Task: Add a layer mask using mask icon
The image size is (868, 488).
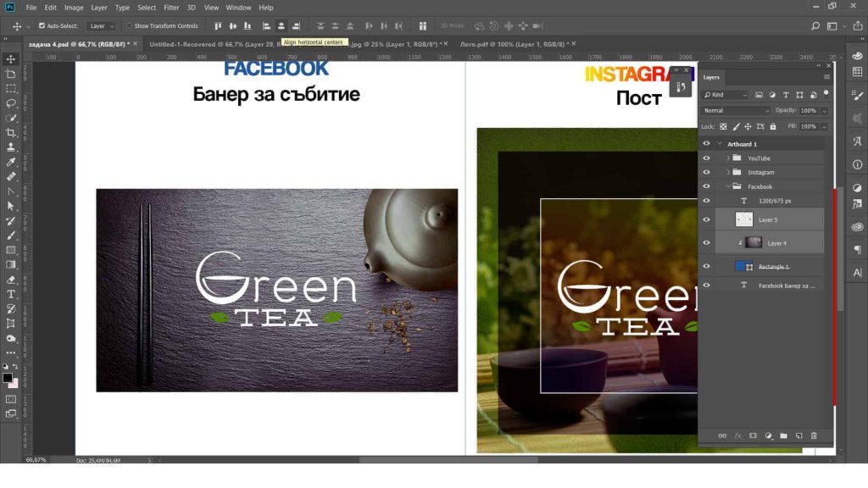Action: [753, 436]
